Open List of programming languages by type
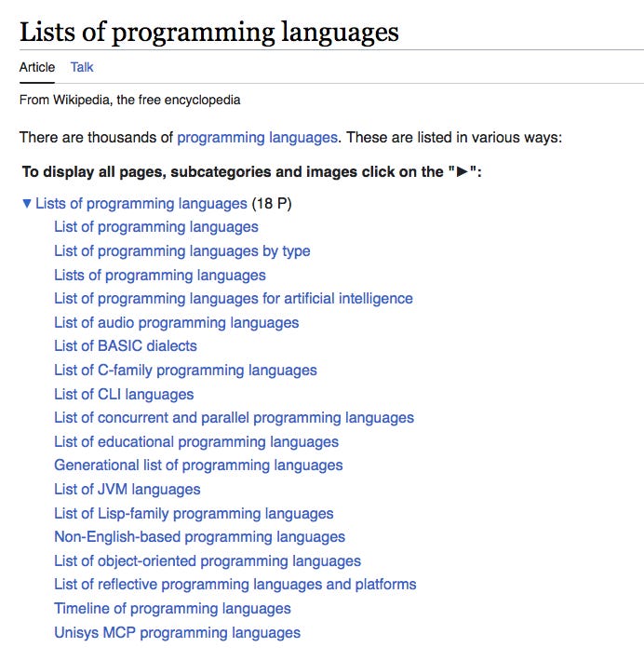 pyautogui.click(x=182, y=250)
